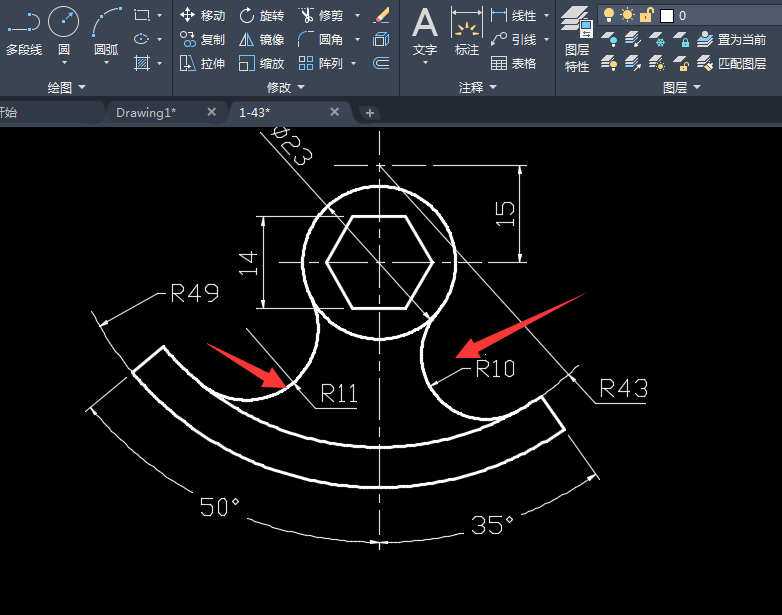Viewport: 782px width, 615px height.
Task: Open Text (文字) dropdown arrow
Action: click(x=425, y=62)
